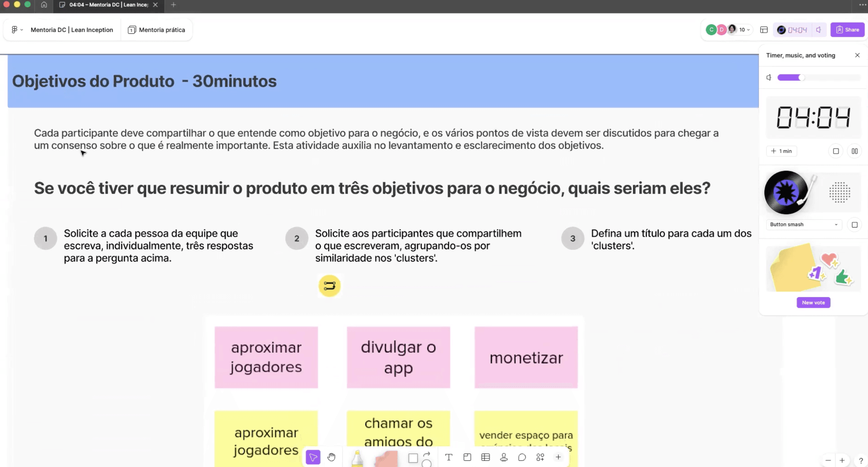Stop the music with square button

(x=854, y=225)
